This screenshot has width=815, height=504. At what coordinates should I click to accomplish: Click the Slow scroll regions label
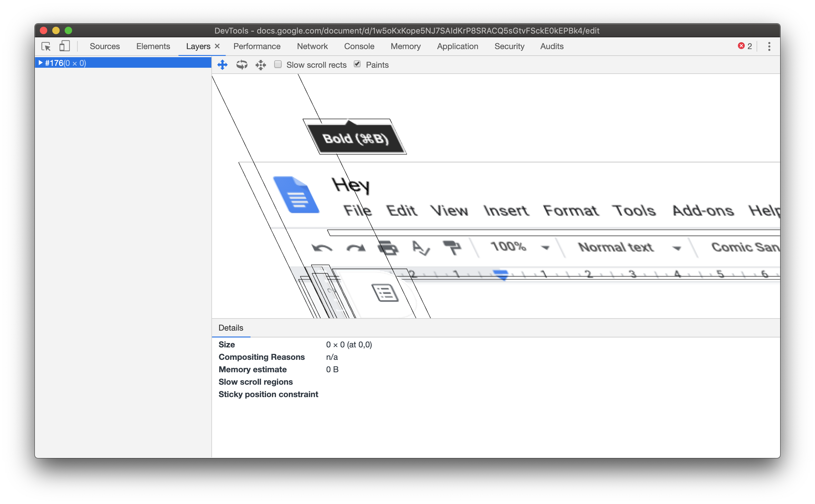point(256,382)
